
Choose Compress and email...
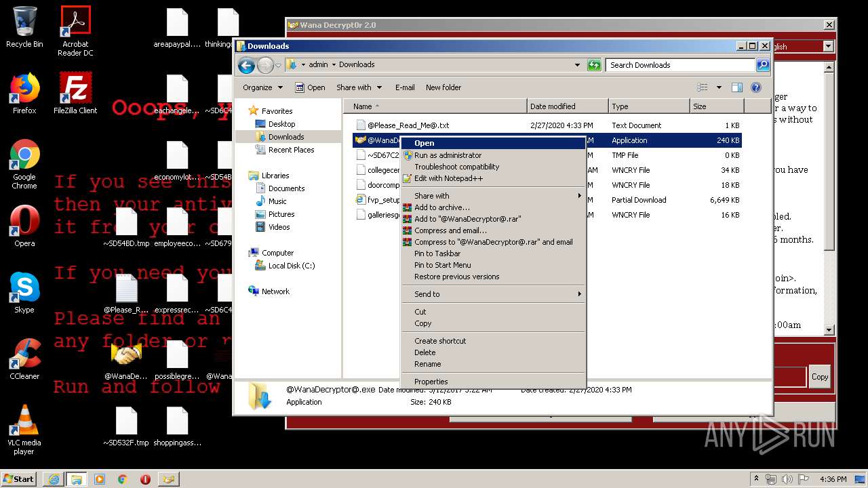tap(493, 230)
